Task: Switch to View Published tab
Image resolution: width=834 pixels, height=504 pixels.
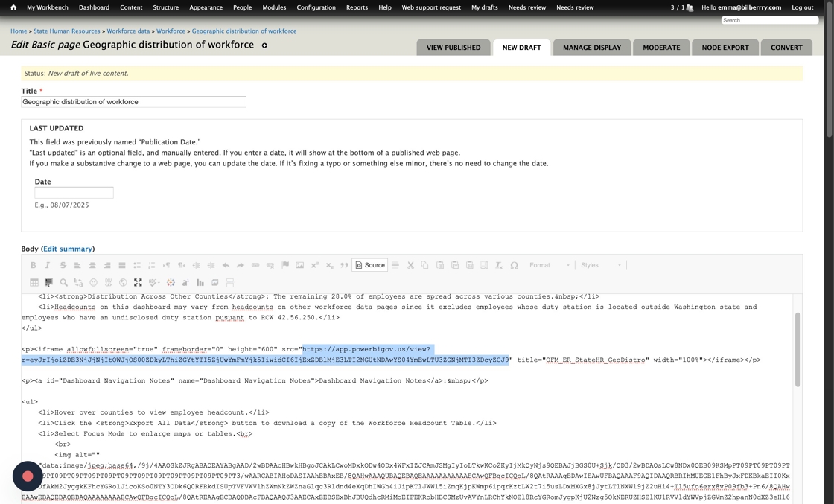Action: pyautogui.click(x=453, y=48)
